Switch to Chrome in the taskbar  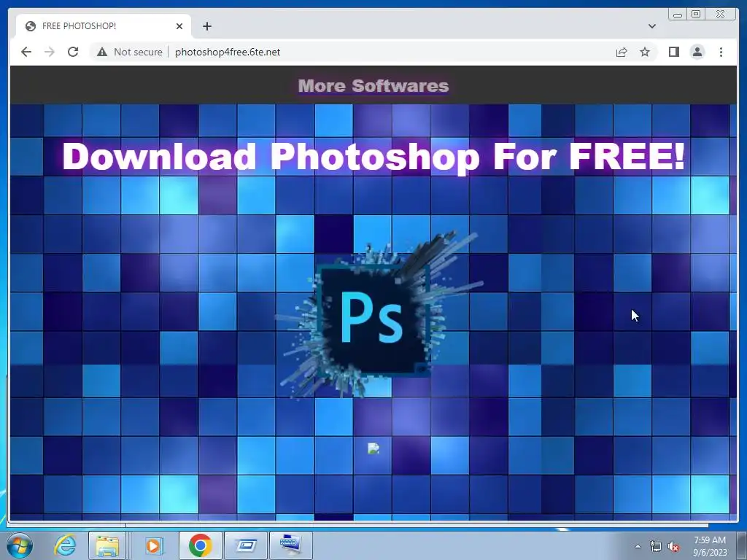[200, 545]
